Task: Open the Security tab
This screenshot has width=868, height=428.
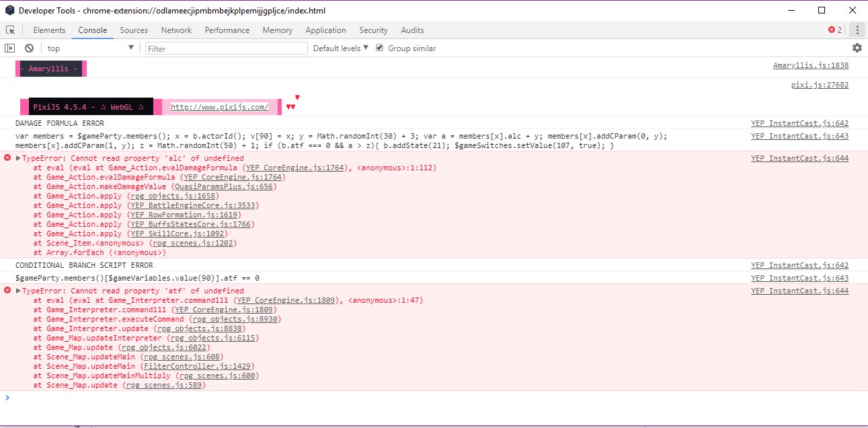Action: pyautogui.click(x=373, y=30)
